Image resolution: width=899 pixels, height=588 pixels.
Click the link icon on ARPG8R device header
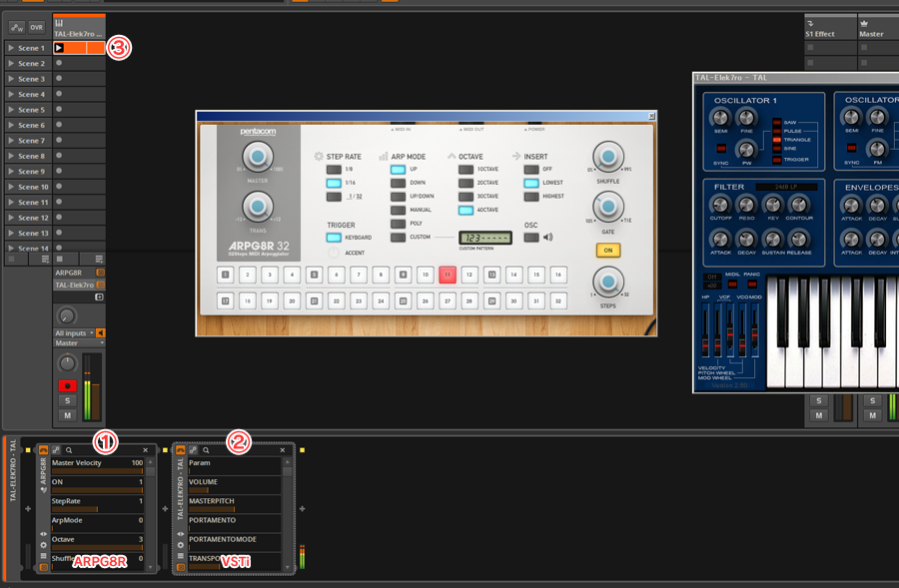pyautogui.click(x=56, y=450)
